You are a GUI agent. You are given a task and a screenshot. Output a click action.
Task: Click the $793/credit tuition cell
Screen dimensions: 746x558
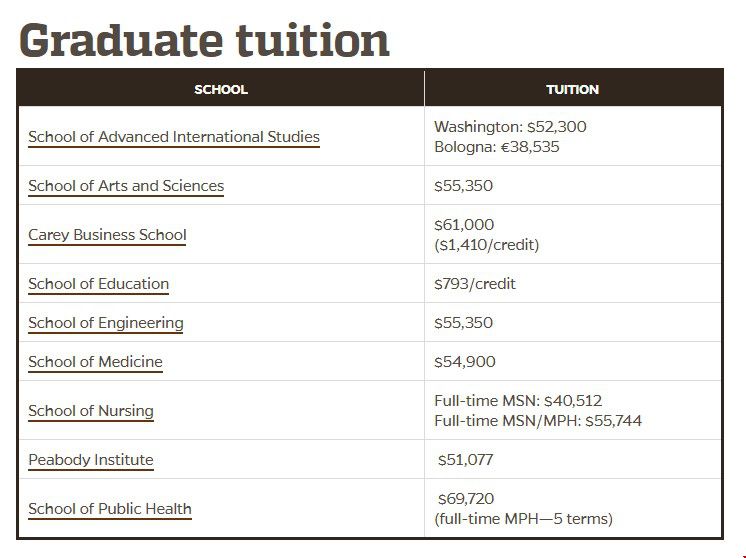[475, 284]
